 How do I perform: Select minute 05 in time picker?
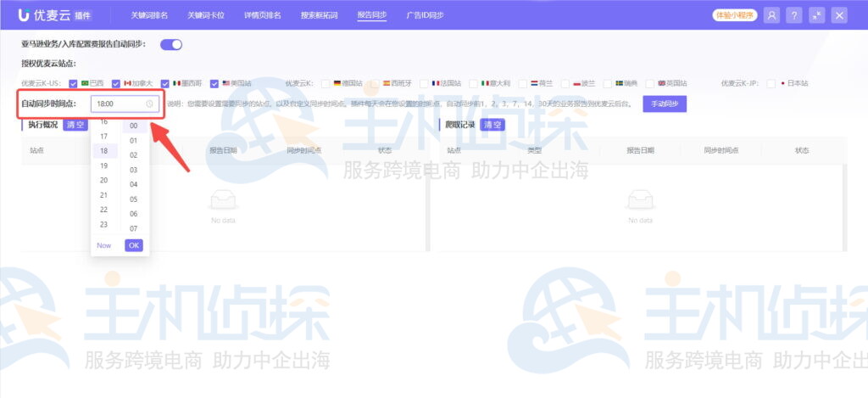point(134,199)
